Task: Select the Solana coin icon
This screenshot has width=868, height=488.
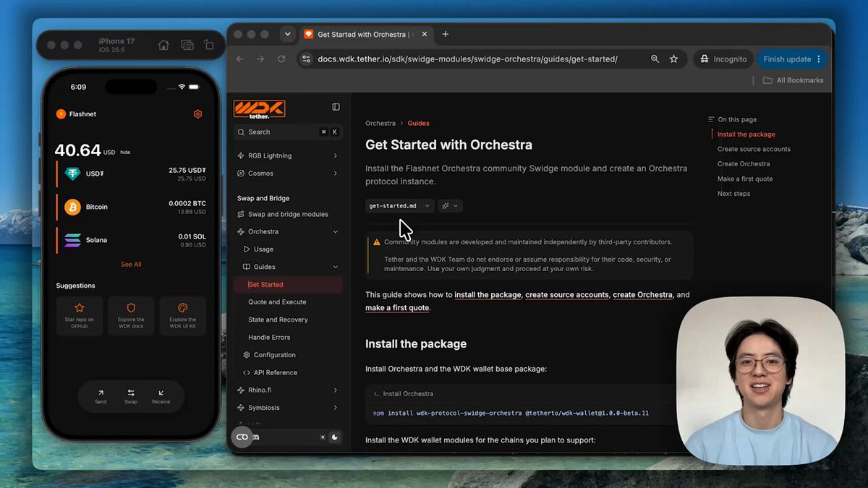Action: pyautogui.click(x=72, y=240)
